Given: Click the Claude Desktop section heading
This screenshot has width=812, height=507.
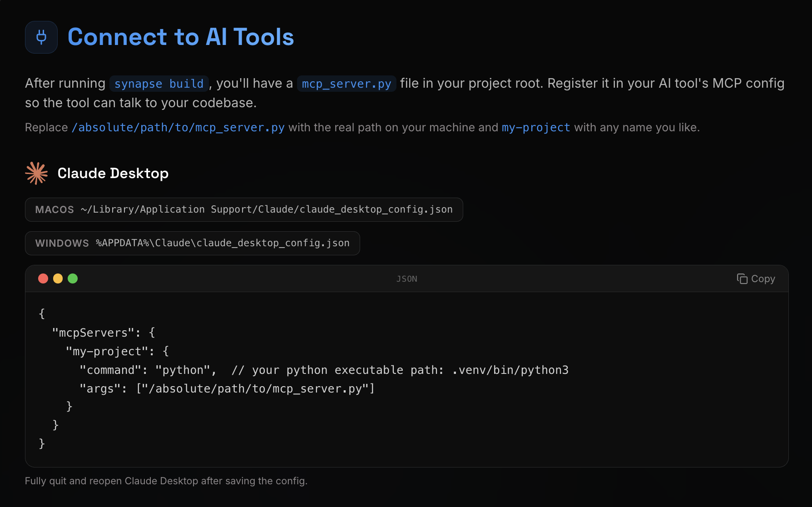Looking at the screenshot, I should point(113,173).
